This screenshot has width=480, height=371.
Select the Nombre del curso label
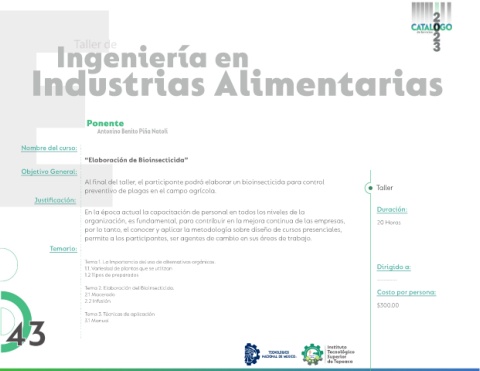click(x=49, y=148)
